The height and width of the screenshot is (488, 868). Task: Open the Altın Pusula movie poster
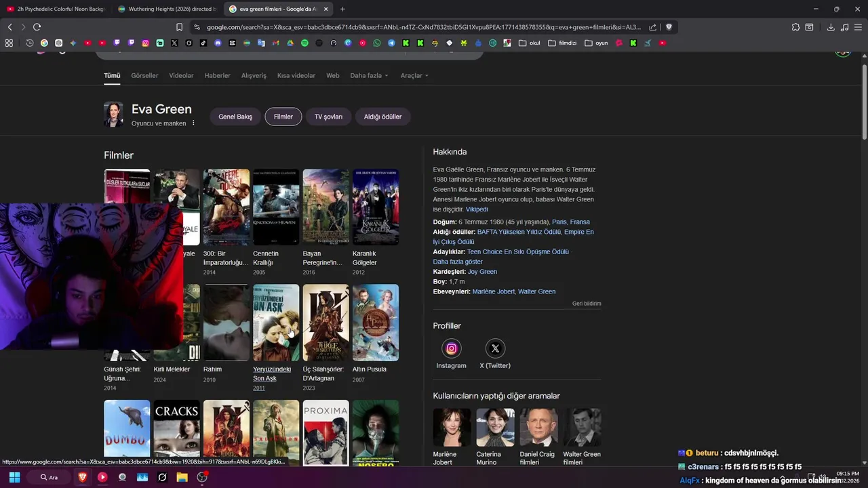(x=376, y=323)
